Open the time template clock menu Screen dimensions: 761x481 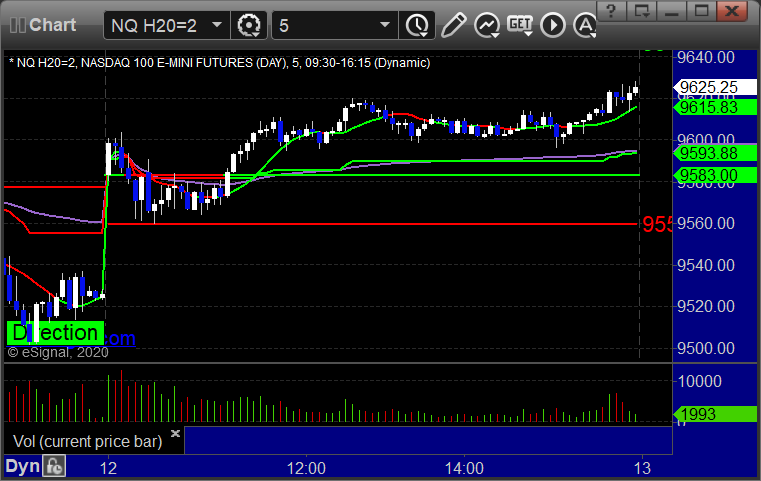417,25
